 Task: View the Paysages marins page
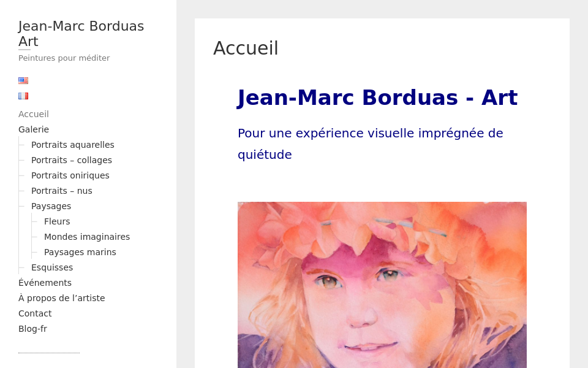point(80,252)
